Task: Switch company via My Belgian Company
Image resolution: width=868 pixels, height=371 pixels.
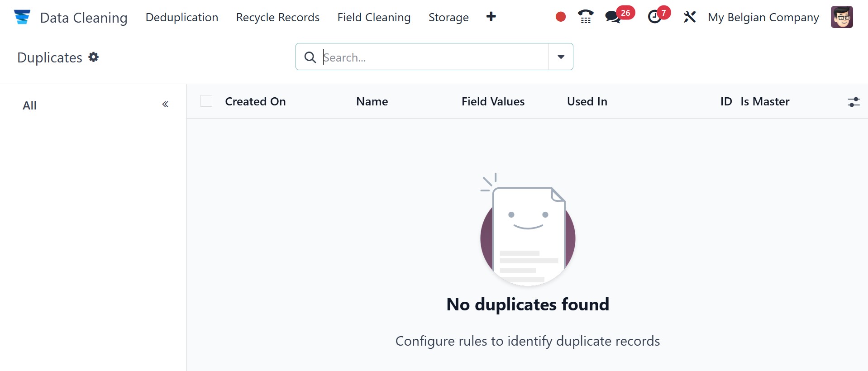Action: (x=763, y=17)
